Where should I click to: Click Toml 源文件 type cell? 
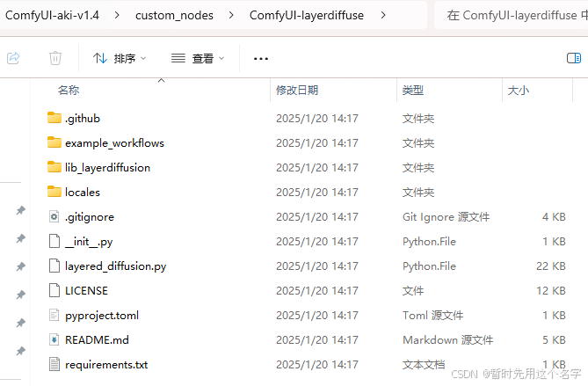tap(432, 315)
